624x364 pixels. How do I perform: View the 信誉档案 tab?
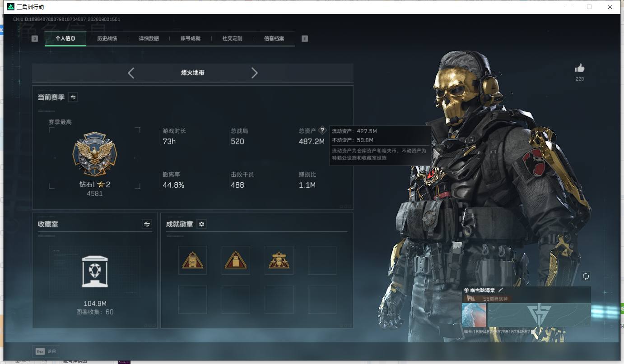pos(274,39)
